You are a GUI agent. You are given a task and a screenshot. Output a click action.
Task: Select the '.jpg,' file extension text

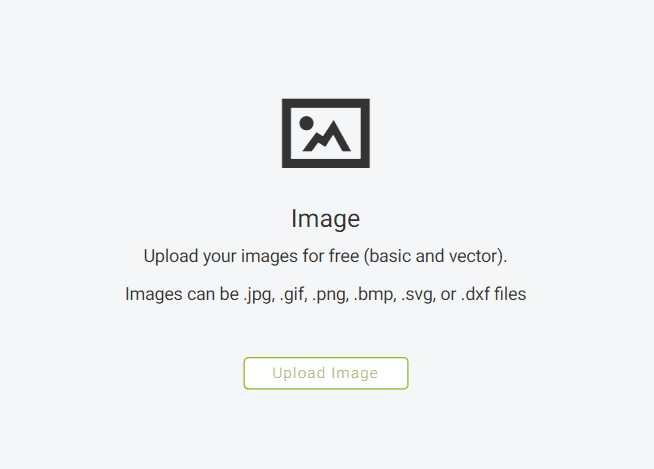coord(259,294)
